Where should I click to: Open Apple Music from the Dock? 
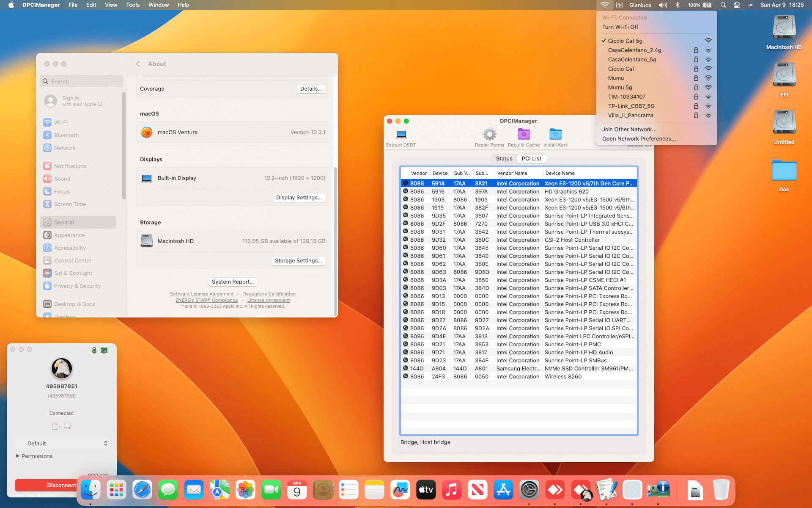tap(452, 489)
